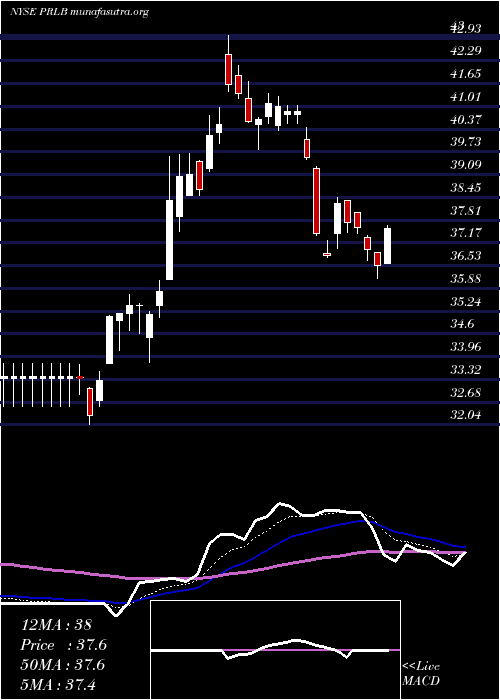Click the last white candlestick on the right
The image size is (500, 700).
click(388, 246)
